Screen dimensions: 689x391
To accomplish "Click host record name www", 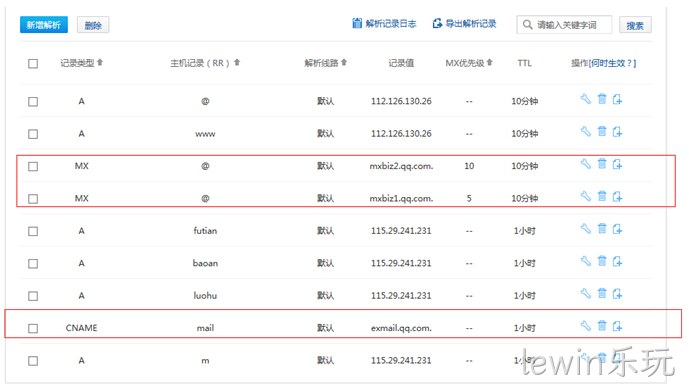I will (x=205, y=134).
